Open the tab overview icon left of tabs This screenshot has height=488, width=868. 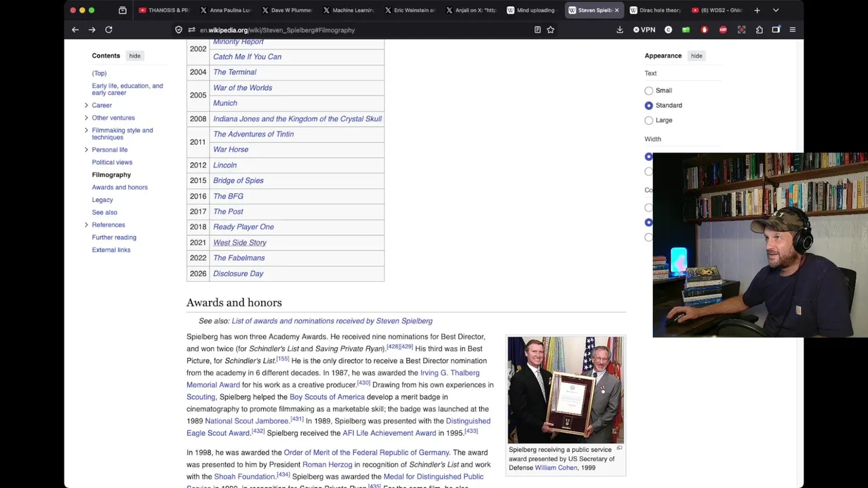coord(122,10)
